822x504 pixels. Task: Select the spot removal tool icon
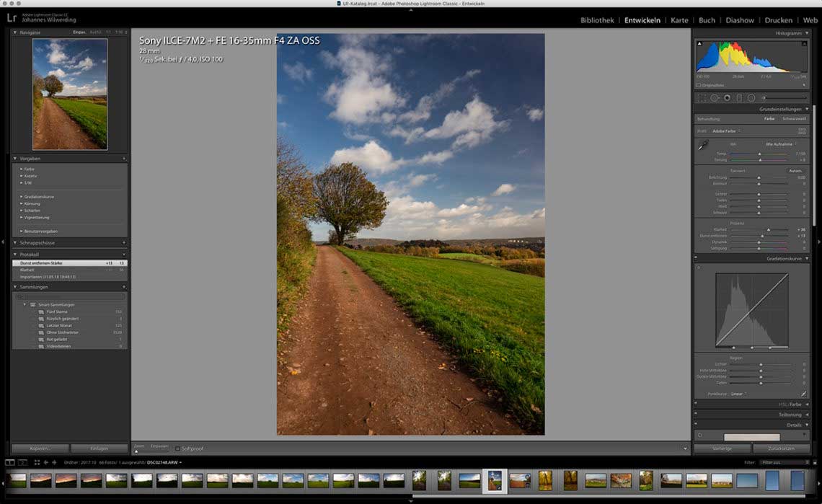[x=715, y=98]
